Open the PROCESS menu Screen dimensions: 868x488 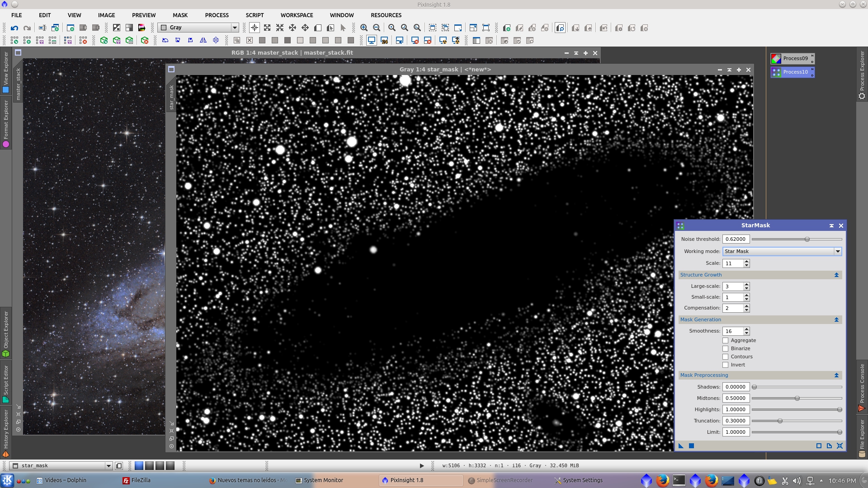pos(217,15)
